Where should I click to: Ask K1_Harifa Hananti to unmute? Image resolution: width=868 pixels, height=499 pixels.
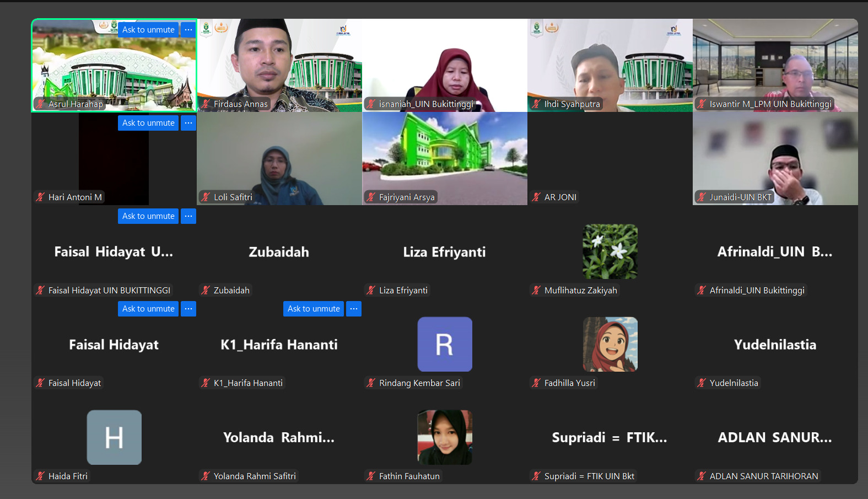tap(313, 309)
